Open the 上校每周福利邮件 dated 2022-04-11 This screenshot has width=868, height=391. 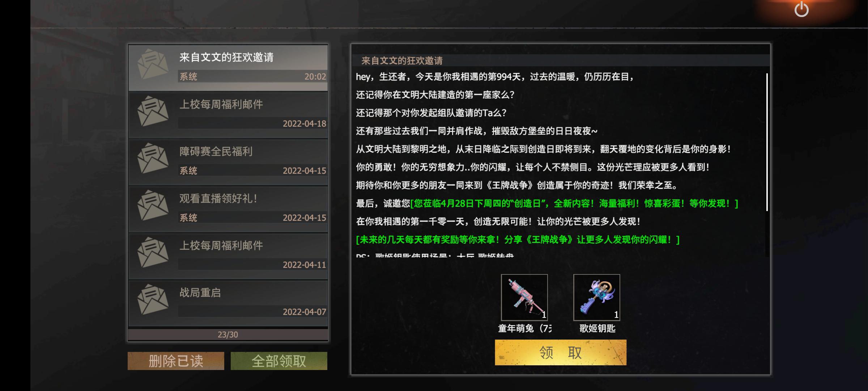[x=228, y=256]
